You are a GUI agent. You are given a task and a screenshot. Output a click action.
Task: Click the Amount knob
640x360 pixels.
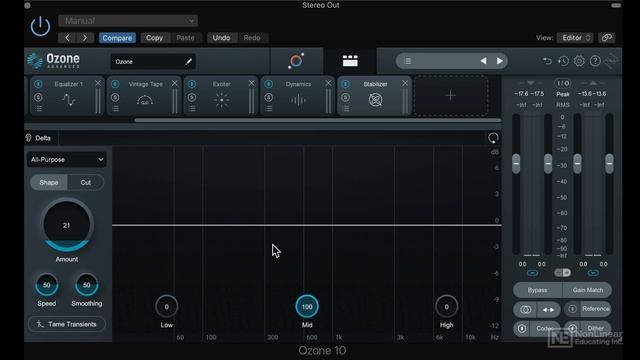coord(67,225)
